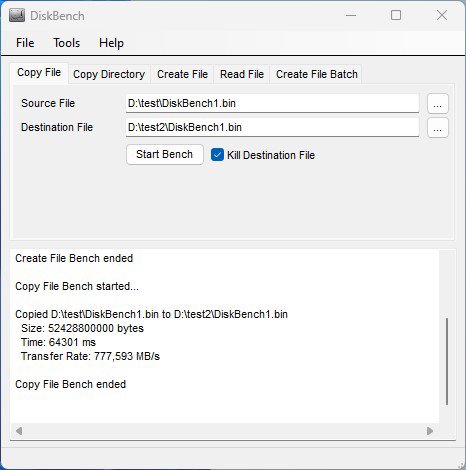Click the 'Copied D:\test\DiskBench1.bin to' log line
The height and width of the screenshot is (470, 466).
[151, 314]
